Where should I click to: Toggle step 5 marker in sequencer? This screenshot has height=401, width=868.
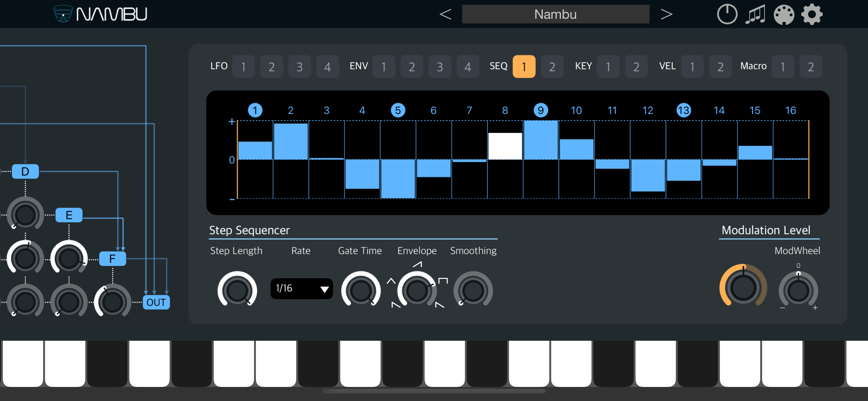coord(398,111)
